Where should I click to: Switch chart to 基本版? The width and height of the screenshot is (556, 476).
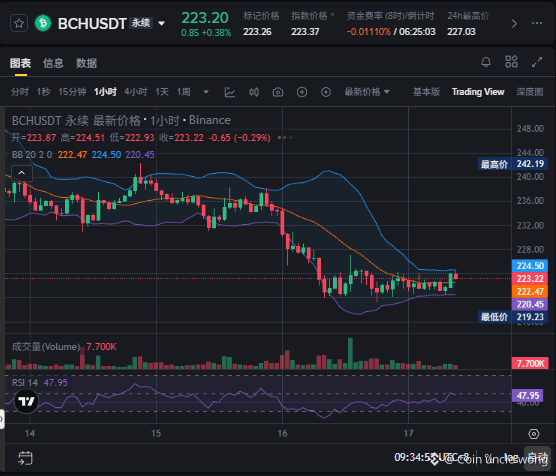tap(427, 92)
